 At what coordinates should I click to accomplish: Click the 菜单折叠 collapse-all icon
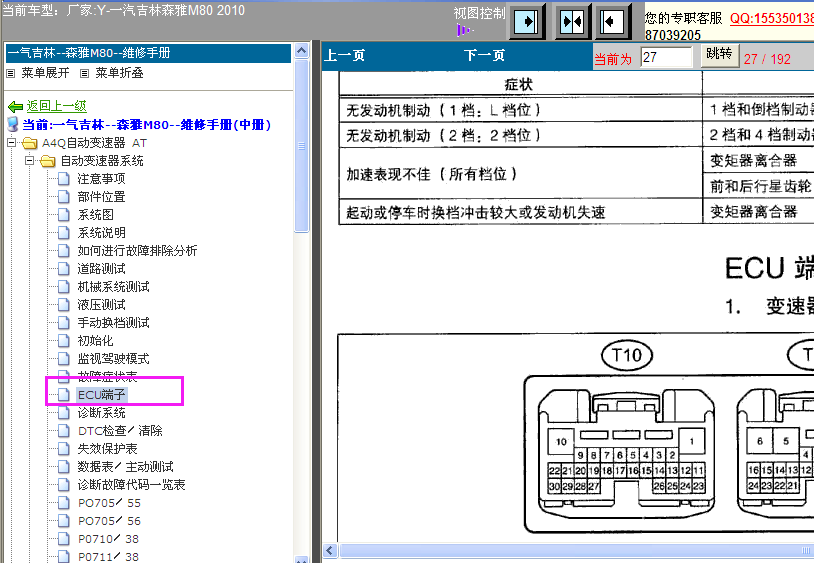(84, 74)
